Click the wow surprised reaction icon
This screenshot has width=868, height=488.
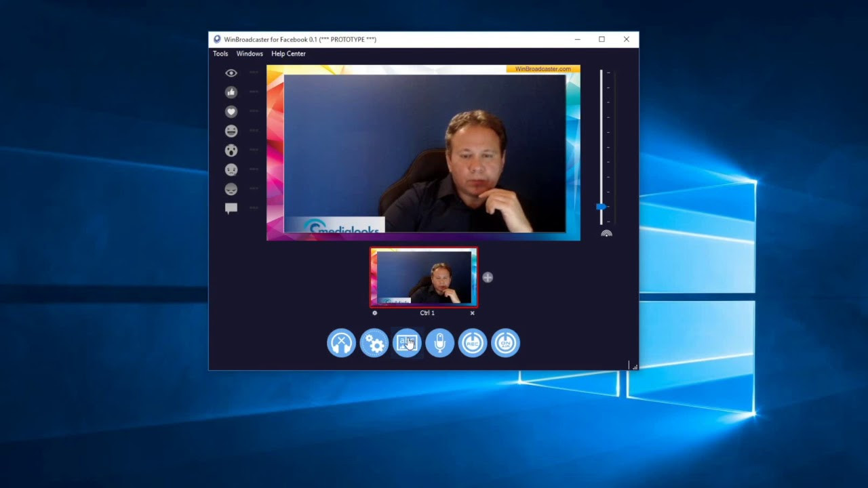tap(231, 150)
